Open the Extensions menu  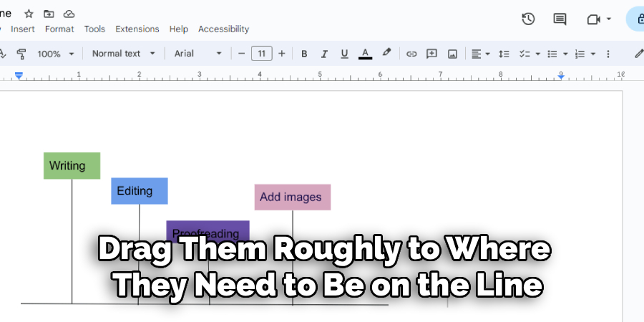pyautogui.click(x=137, y=29)
